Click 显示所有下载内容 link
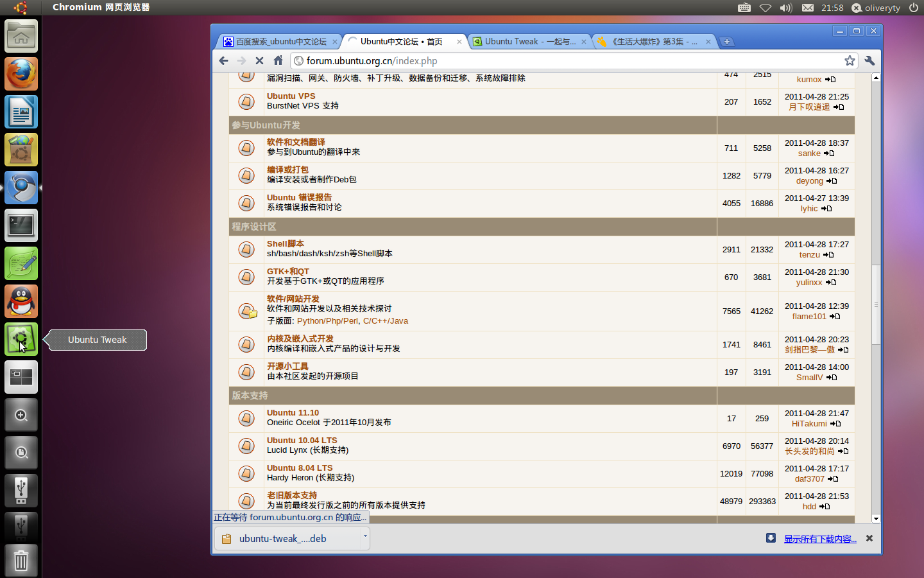This screenshot has height=578, width=924. click(x=819, y=539)
